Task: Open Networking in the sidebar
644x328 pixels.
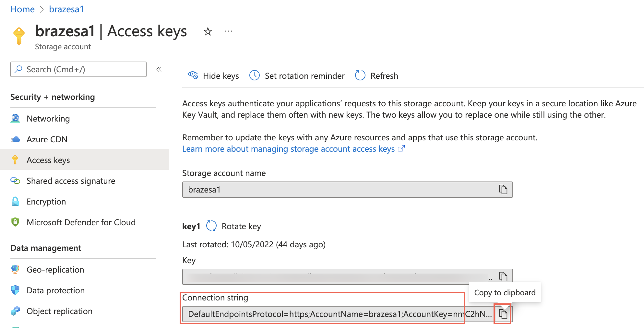Action: pyautogui.click(x=85, y=119)
